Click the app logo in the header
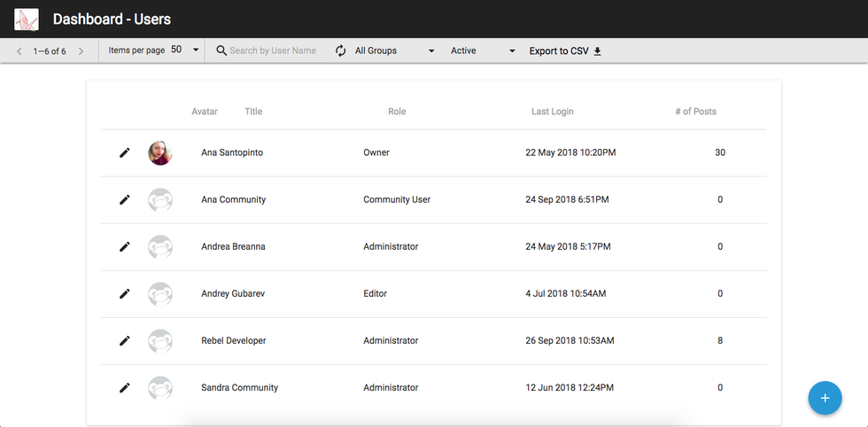Viewport: 868px width, 427px height. (x=27, y=19)
